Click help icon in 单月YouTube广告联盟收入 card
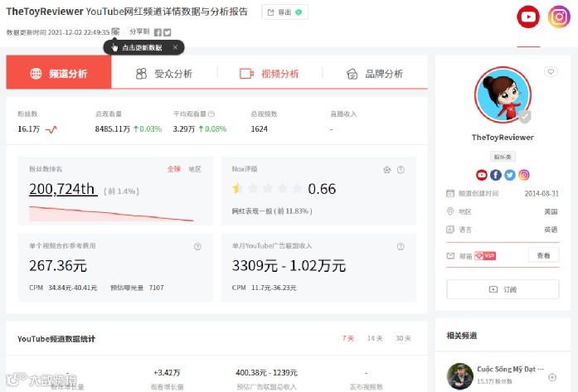This screenshot has width=578, height=392. coord(401,246)
